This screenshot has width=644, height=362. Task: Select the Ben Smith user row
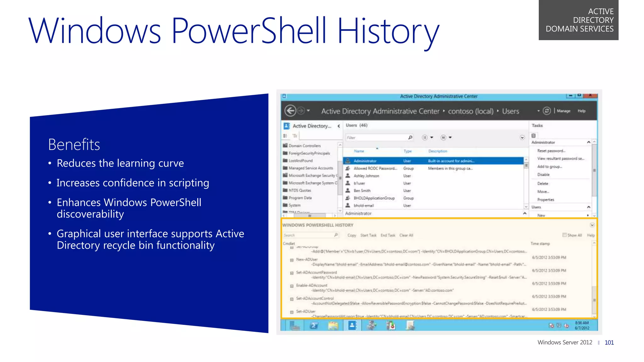[x=433, y=191]
